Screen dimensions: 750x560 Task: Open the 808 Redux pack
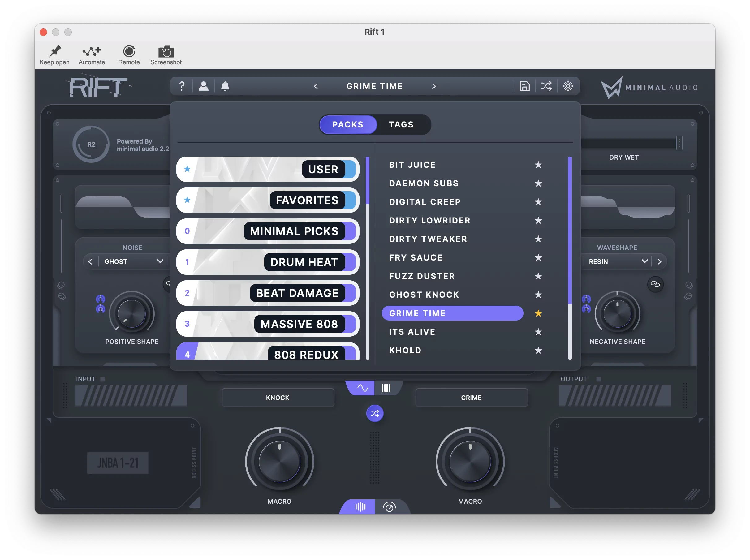click(268, 351)
